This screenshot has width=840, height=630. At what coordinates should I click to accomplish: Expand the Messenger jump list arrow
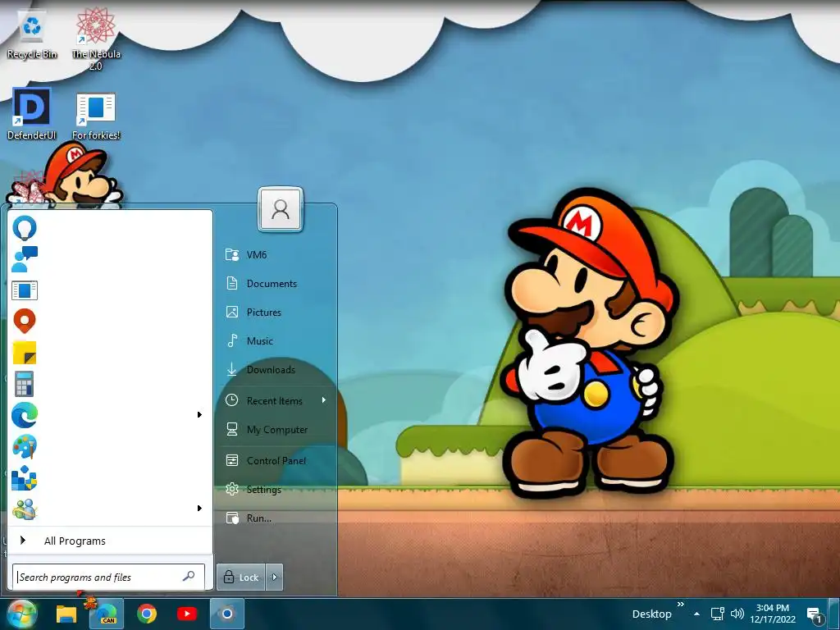199,508
